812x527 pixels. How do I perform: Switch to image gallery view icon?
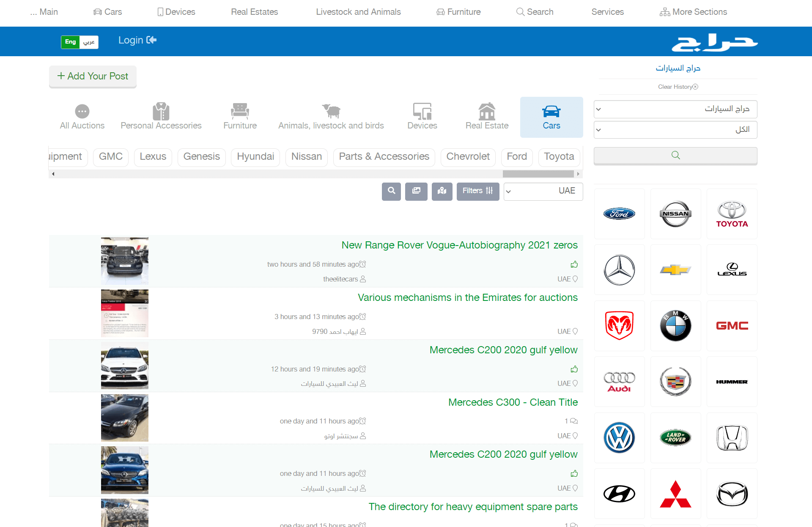click(416, 191)
